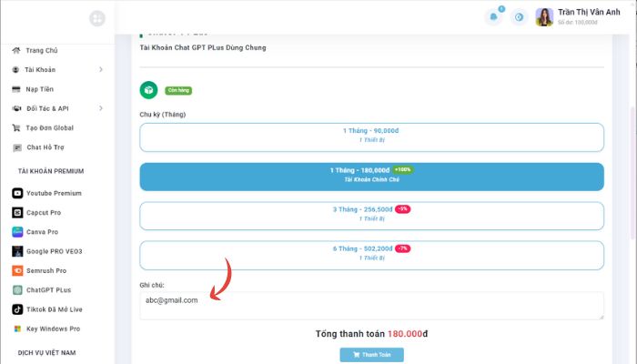Click Trần Thị Vân Anh user name

pos(589,12)
